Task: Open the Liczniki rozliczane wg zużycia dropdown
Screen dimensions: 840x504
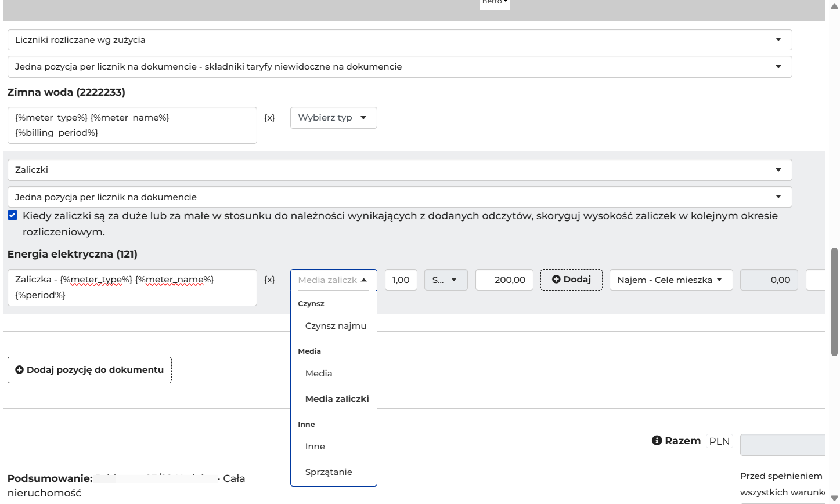Action: click(400, 40)
